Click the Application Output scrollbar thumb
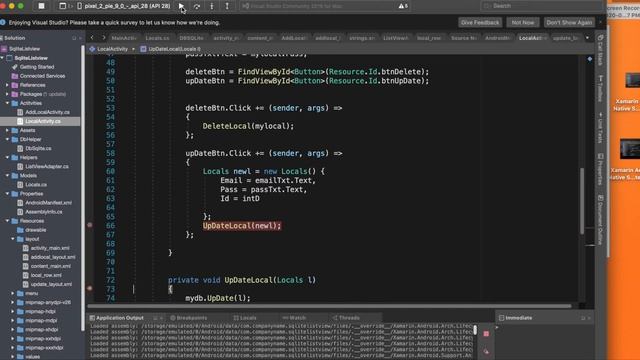Image resolution: width=640 pixels, height=360 pixels. 475,330
